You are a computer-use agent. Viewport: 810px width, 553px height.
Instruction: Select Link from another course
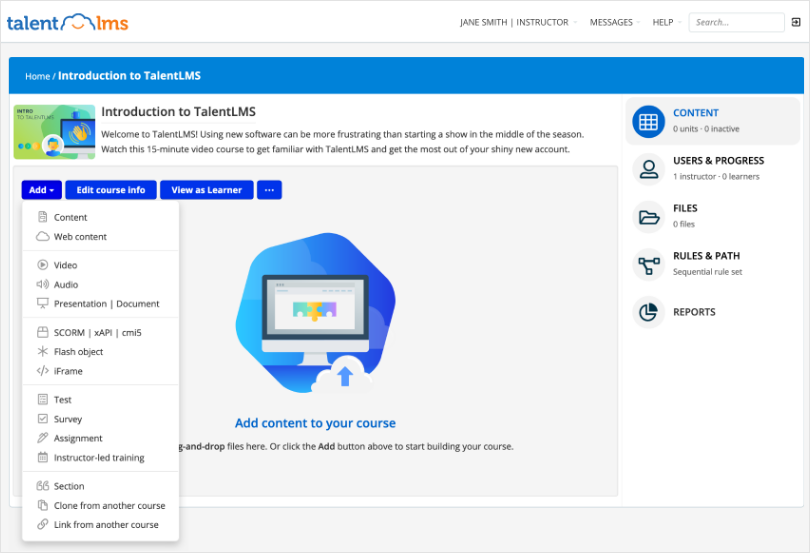coord(101,525)
